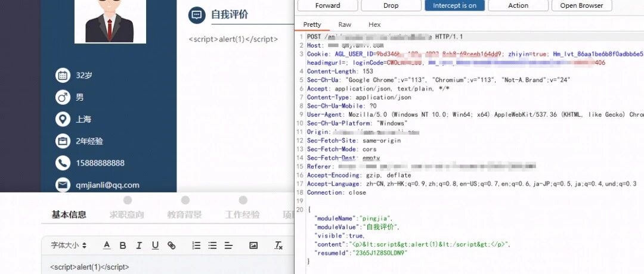The image size is (644, 274).
Task: Switch to the 基本信息 tab
Action: pos(69,214)
